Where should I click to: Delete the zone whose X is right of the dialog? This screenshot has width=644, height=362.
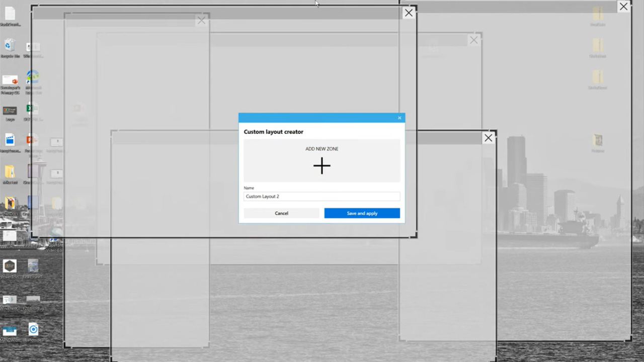point(488,138)
